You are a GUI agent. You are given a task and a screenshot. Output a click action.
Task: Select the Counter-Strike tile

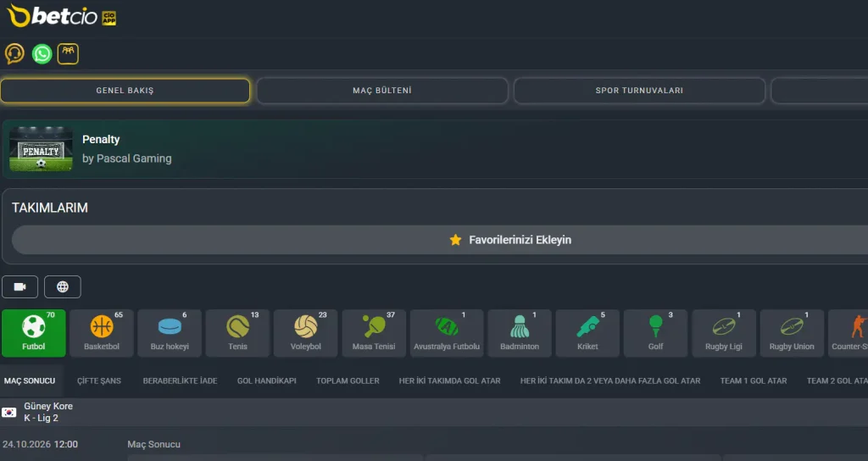pos(849,332)
